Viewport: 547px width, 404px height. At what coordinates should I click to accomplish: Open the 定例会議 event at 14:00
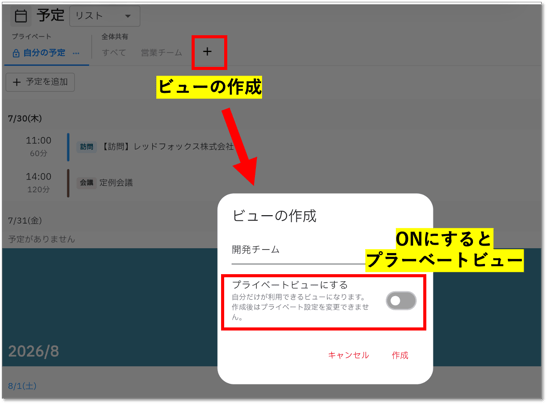[116, 183]
